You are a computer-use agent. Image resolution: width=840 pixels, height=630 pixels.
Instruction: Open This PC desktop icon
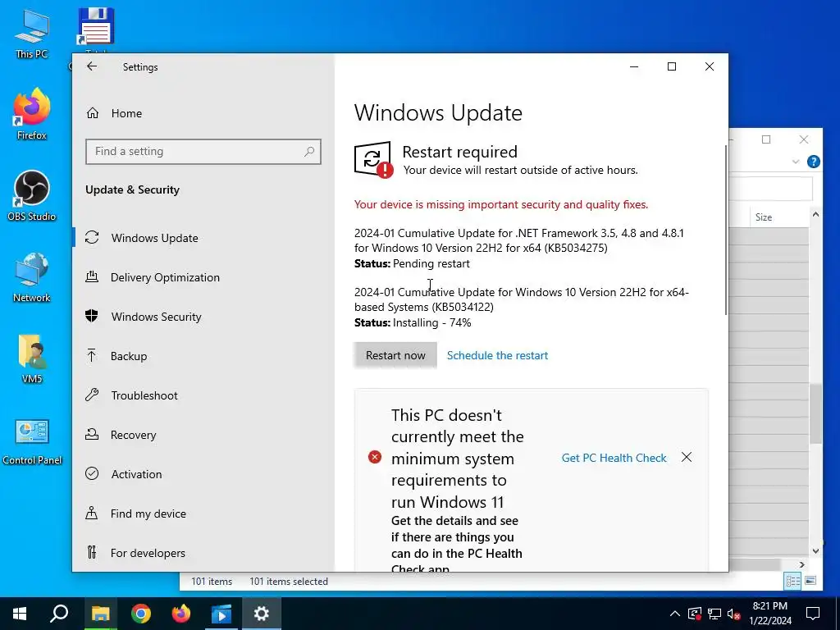tap(32, 34)
